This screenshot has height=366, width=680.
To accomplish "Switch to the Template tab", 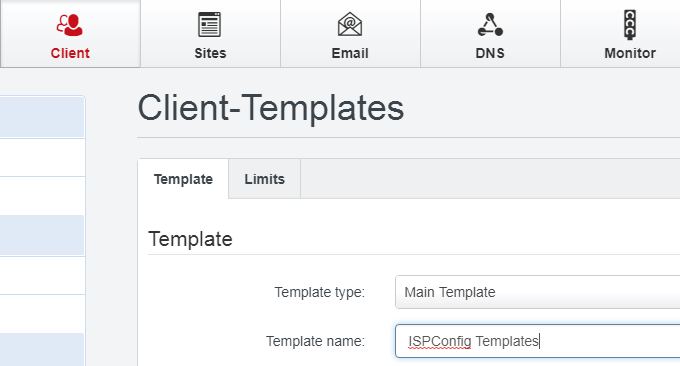I will (183, 179).
